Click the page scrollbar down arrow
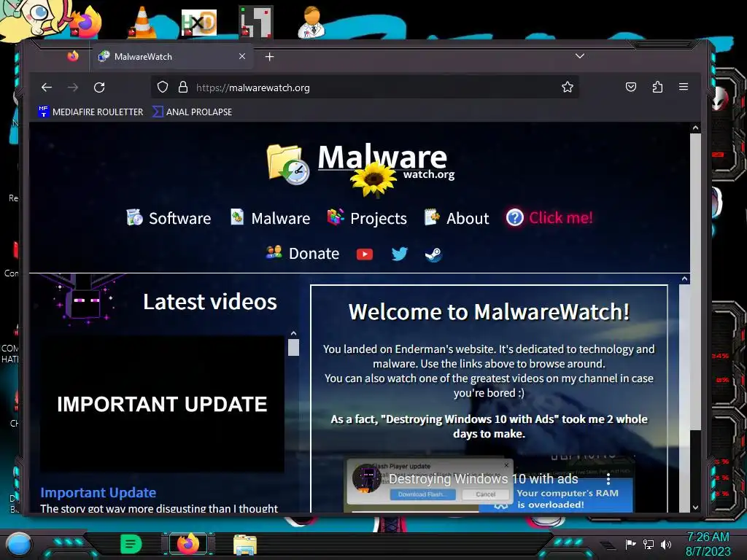Viewport: 747px width, 560px height. pyautogui.click(x=695, y=507)
